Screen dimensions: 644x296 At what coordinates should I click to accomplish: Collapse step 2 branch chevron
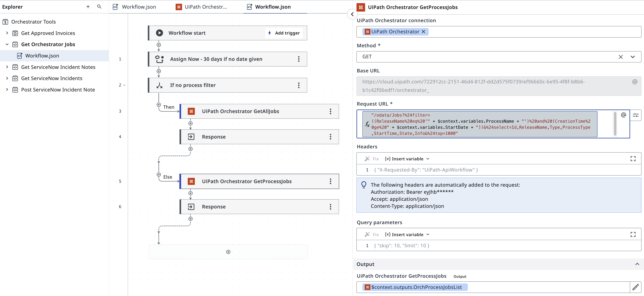point(124,85)
